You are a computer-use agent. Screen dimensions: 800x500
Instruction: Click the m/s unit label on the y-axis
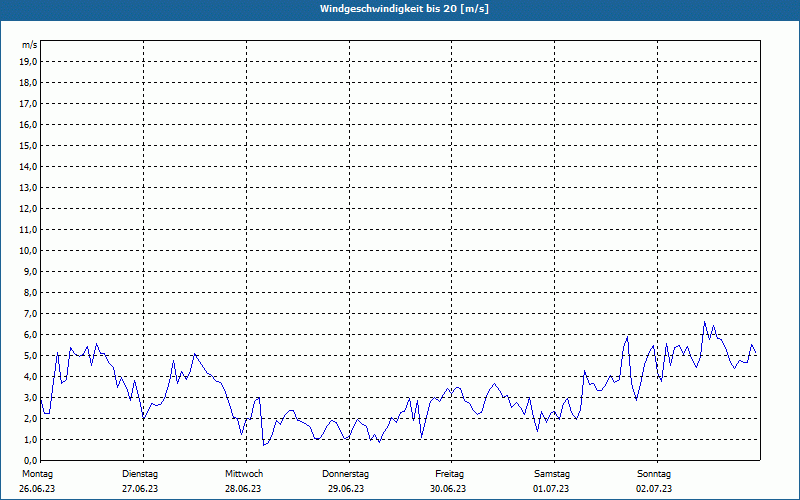[x=30, y=45]
